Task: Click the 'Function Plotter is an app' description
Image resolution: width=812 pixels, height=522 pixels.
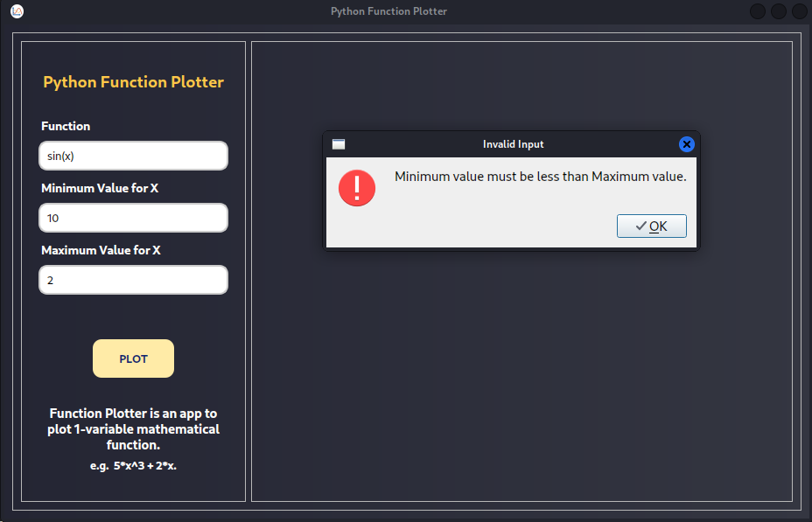Action: coord(133,428)
